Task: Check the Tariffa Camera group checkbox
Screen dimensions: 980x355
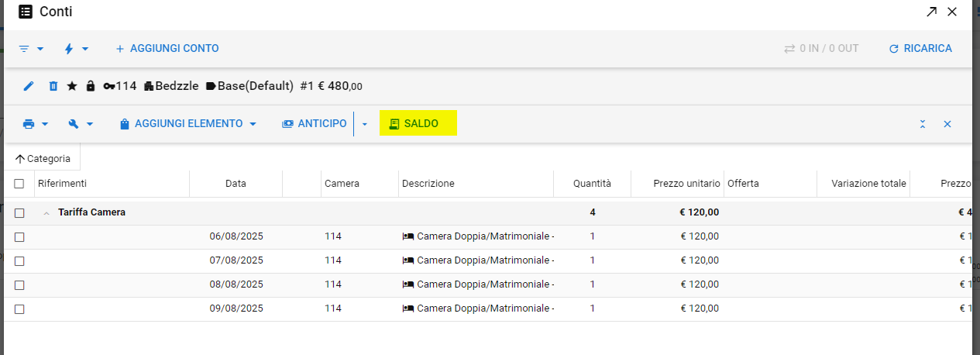Action: [x=19, y=212]
